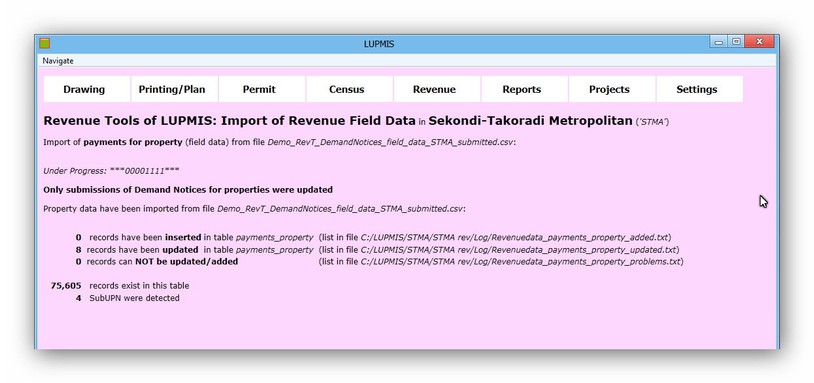
Task: Open the Permit module
Action: tap(262, 89)
